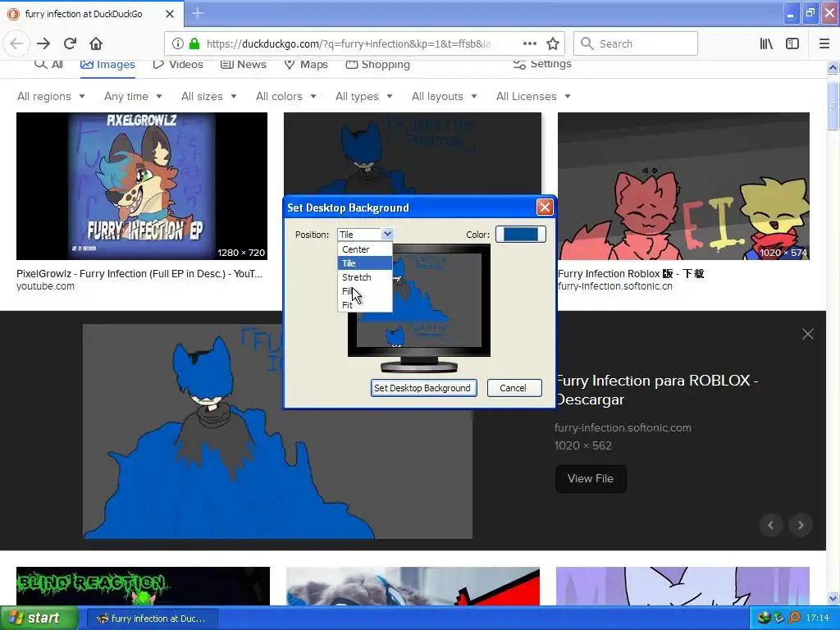Open the All sizes filter dropdown

point(209,97)
